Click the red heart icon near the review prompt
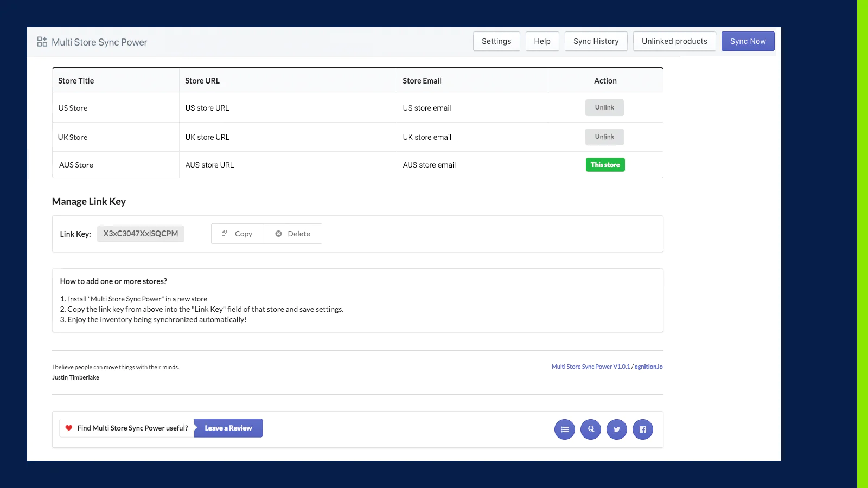The image size is (868, 488). point(68,427)
